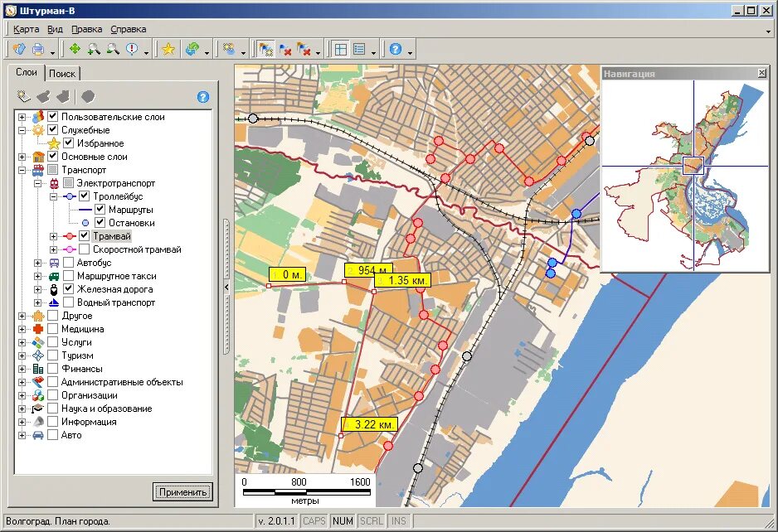Click the delete all flags icon

[304, 49]
